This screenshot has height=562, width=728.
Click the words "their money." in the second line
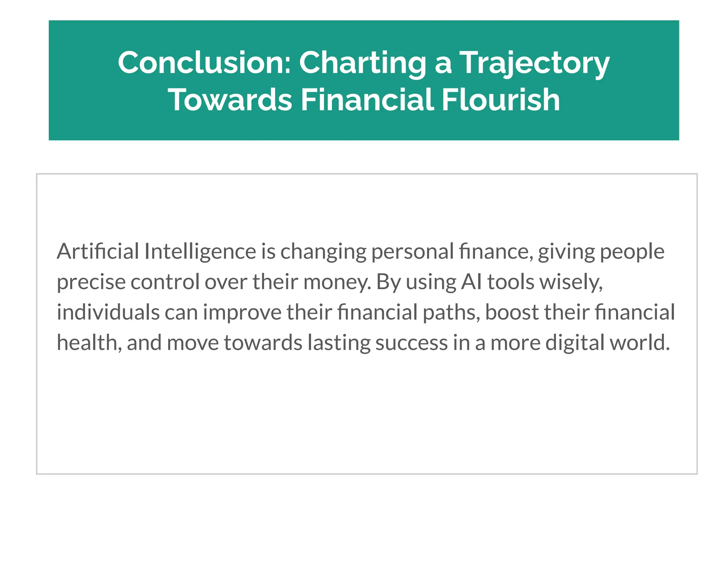[x=312, y=282]
